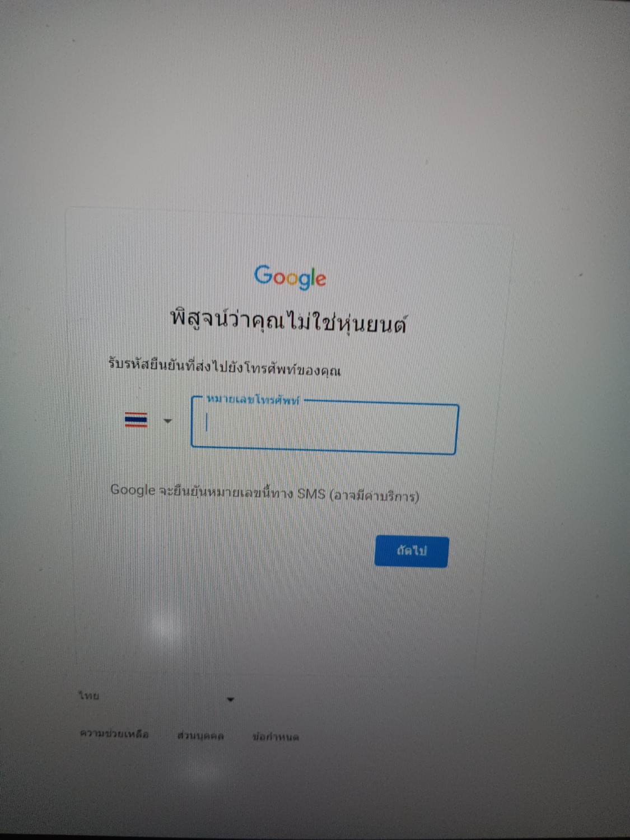
Task: Click the word Google in SMS notice
Action: tap(133, 489)
